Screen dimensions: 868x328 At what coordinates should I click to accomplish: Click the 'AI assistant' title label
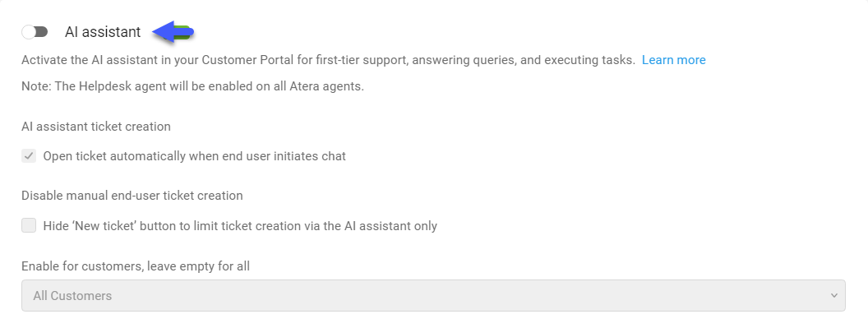pyautogui.click(x=103, y=32)
